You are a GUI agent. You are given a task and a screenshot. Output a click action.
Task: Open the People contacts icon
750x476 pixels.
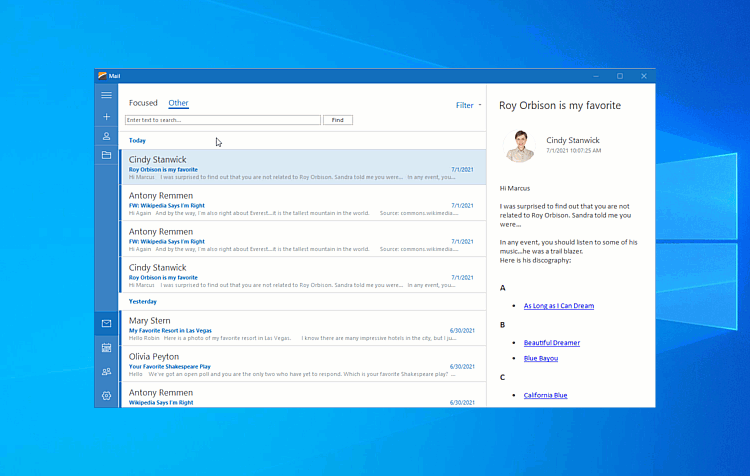(106, 372)
